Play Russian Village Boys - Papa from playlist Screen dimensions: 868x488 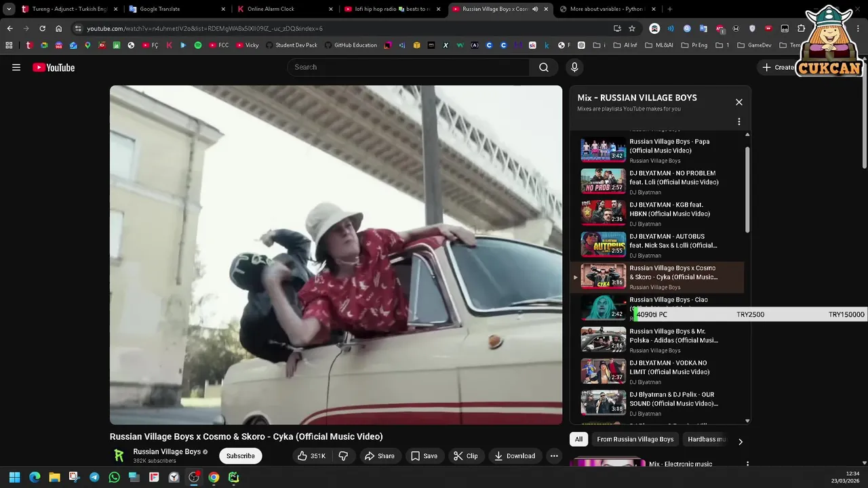click(x=656, y=150)
